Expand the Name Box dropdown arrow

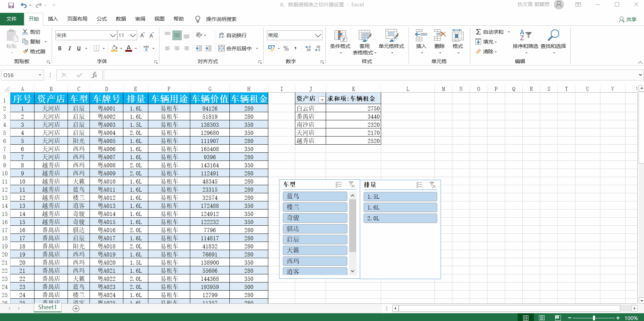click(40, 75)
